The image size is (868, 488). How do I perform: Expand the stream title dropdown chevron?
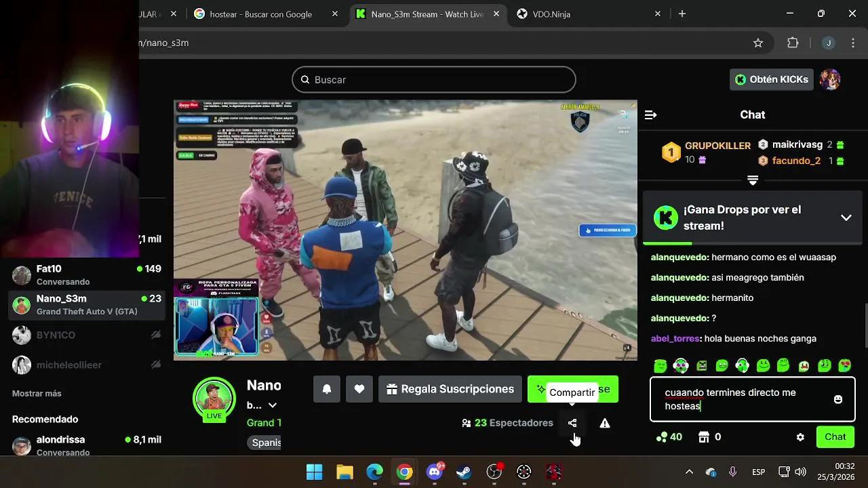pyautogui.click(x=273, y=405)
